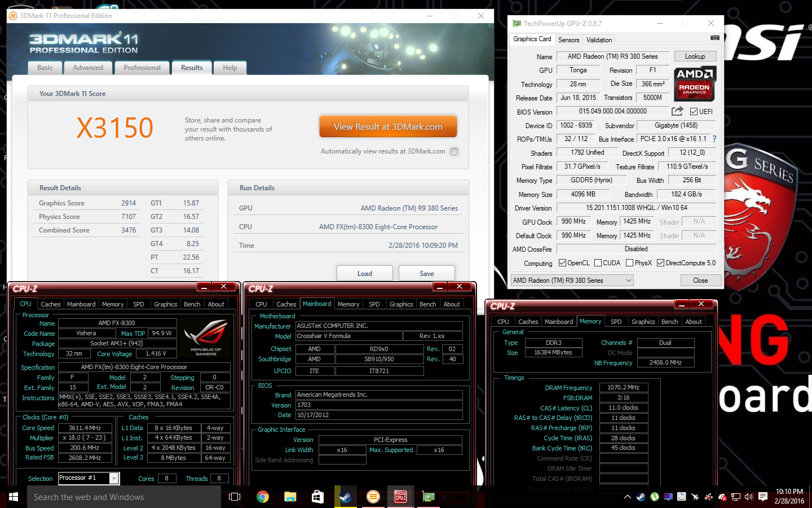Click the Driver Version field in GPU-Z
The height and width of the screenshot is (508, 812).
point(636,208)
